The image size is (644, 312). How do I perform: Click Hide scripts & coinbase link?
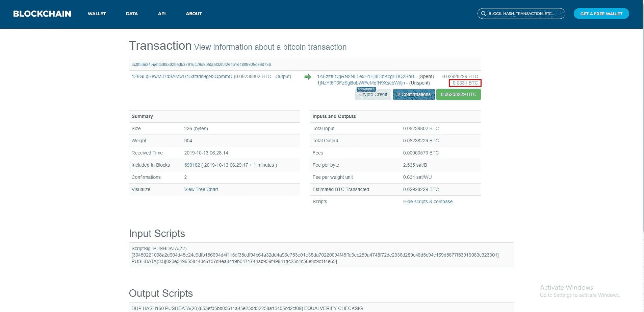click(x=428, y=201)
